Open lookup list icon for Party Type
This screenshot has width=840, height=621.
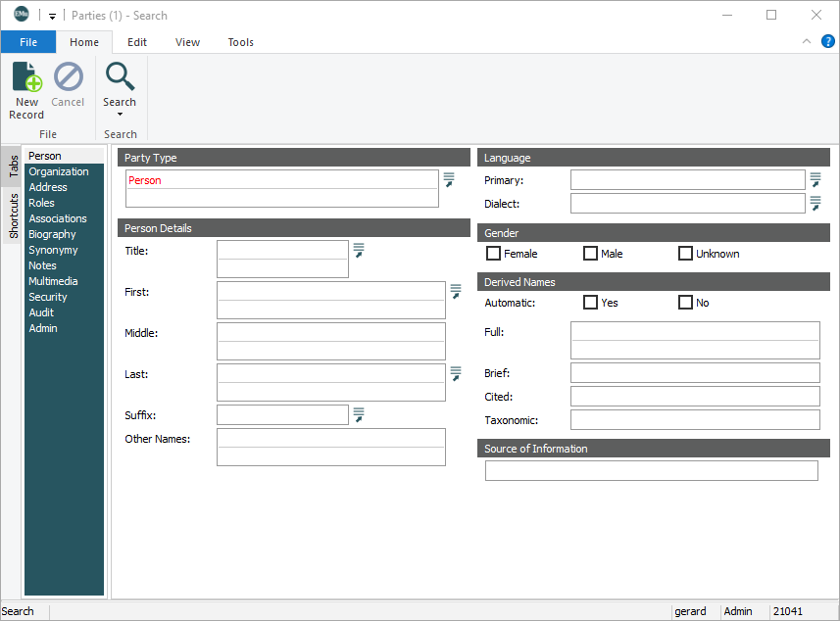[x=449, y=179]
